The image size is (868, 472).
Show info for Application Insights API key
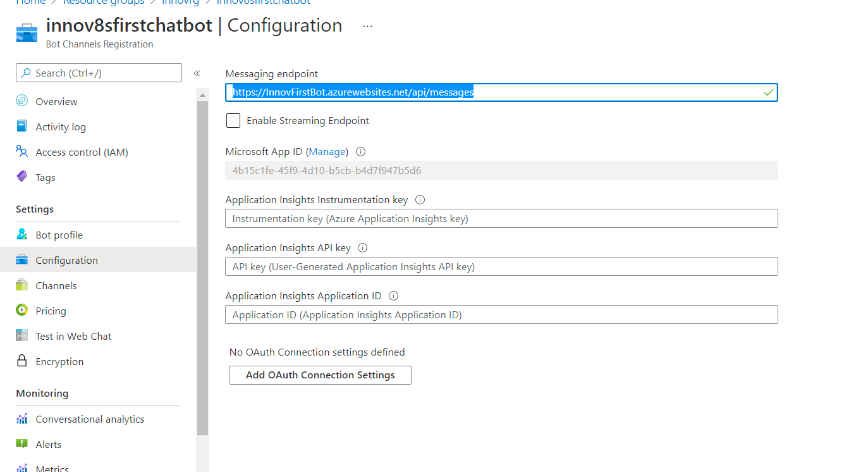tap(363, 248)
